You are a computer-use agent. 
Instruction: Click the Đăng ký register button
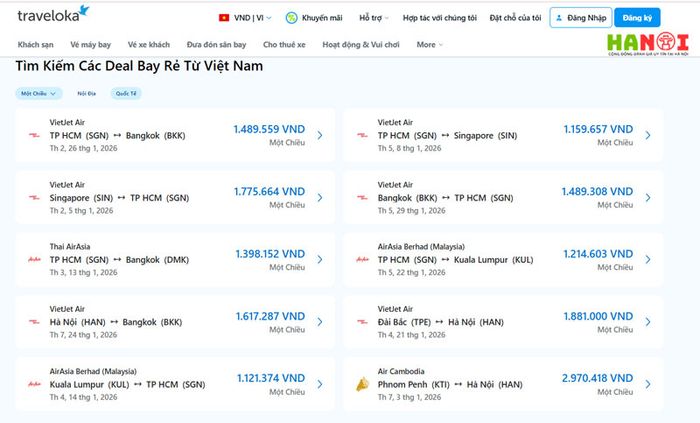(637, 18)
